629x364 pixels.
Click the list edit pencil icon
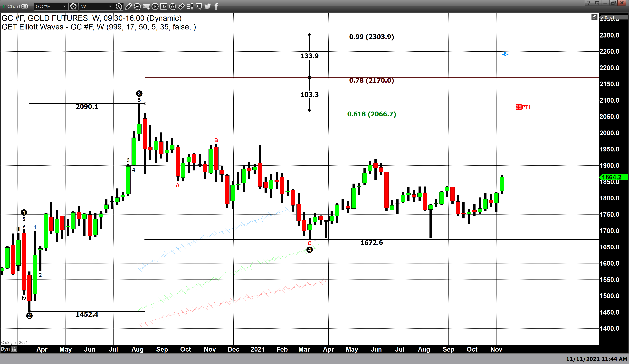point(190,7)
